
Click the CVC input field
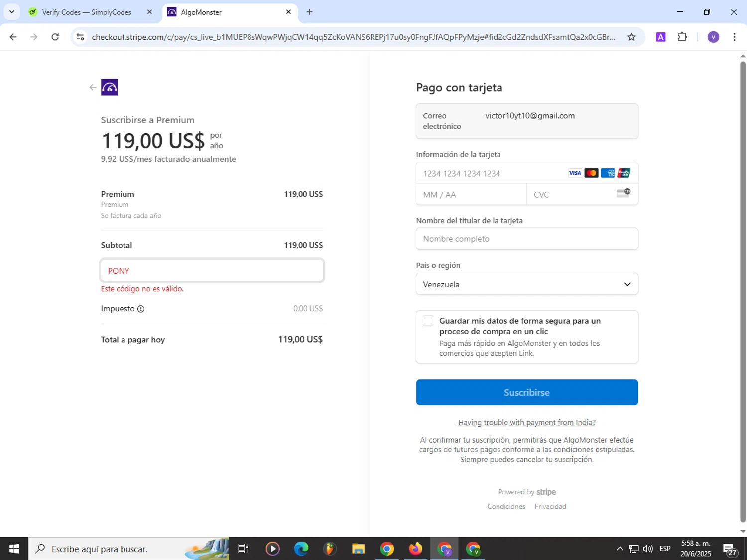pyautogui.click(x=582, y=194)
